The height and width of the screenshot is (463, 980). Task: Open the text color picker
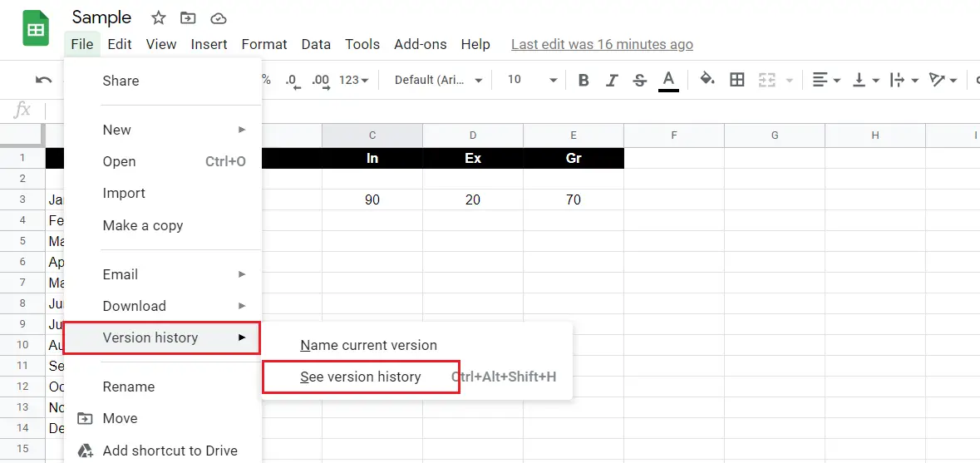(x=668, y=81)
